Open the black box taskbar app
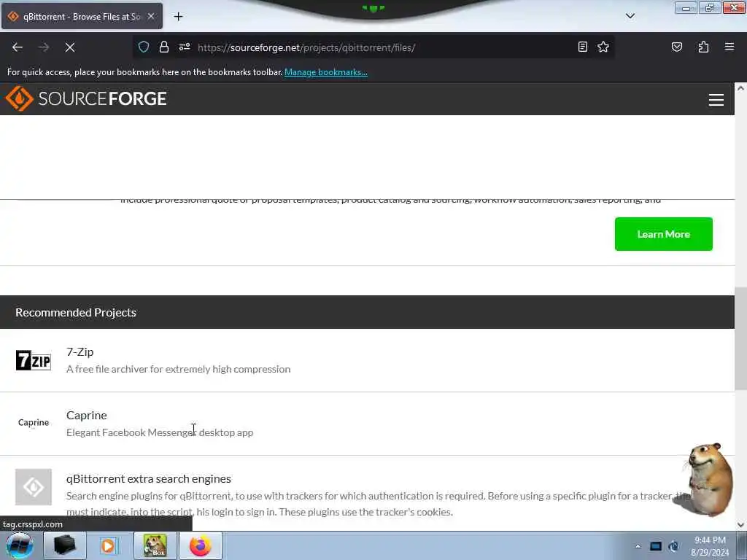 click(x=65, y=545)
